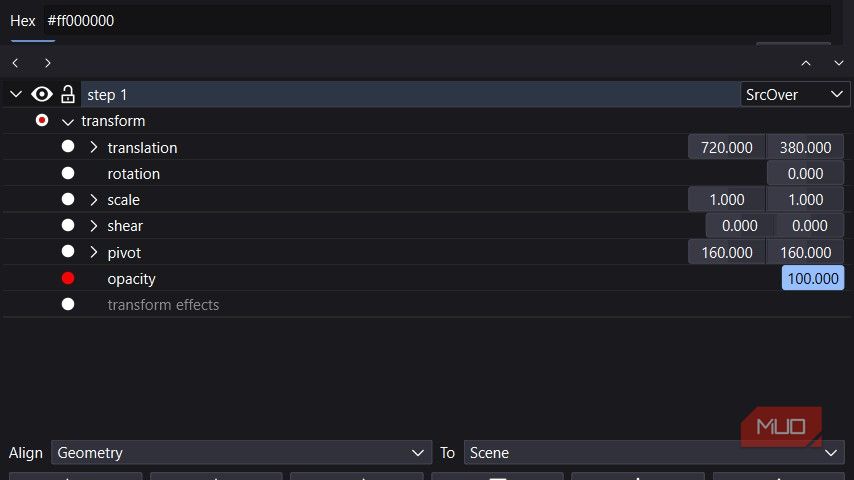
Task: Click the left arrow navigation icon
Action: tap(15, 63)
